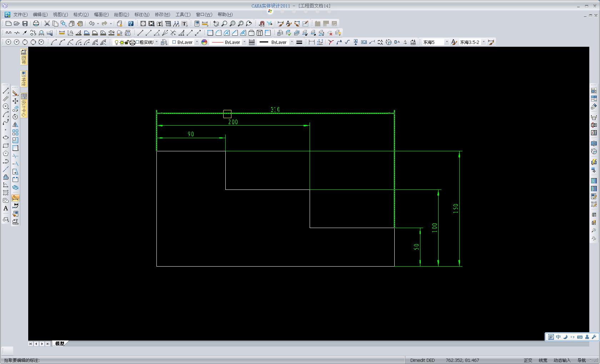This screenshot has height=364, width=600.
Task: Select the Mirror tool in modify toolbar
Action: pos(15,125)
